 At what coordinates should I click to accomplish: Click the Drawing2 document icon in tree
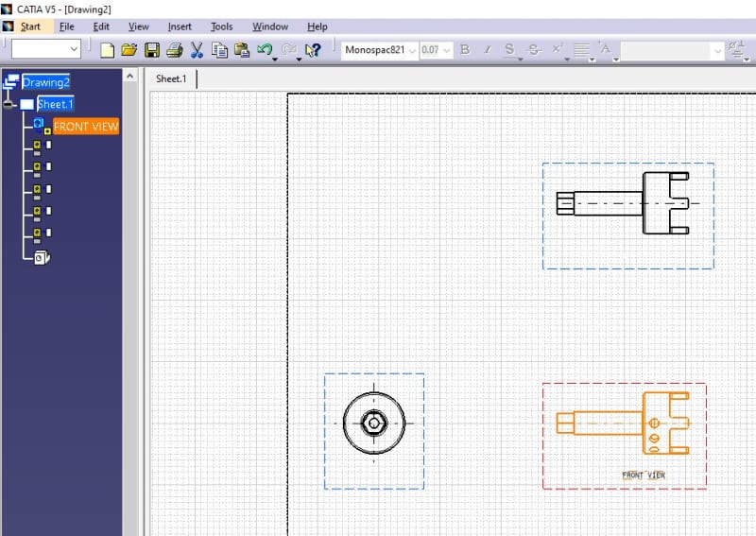point(11,82)
